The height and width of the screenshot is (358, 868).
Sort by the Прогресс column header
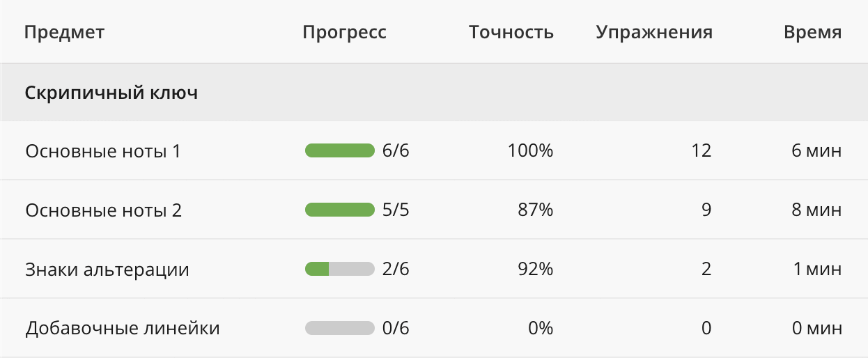tap(344, 32)
